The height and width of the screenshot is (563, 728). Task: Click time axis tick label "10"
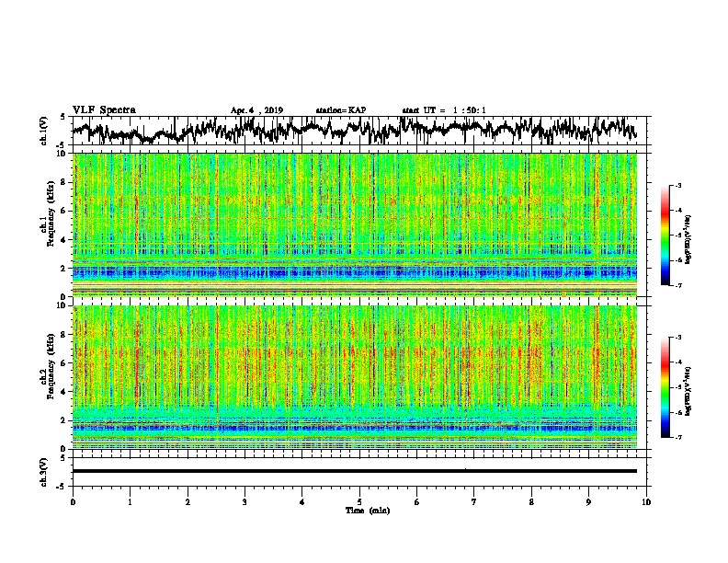[x=646, y=501]
